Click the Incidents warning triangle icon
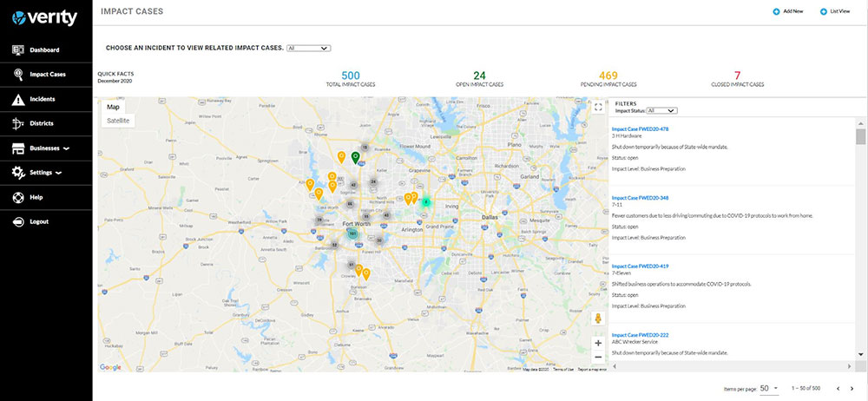Viewport: 868px width, 401px height. tap(18, 99)
